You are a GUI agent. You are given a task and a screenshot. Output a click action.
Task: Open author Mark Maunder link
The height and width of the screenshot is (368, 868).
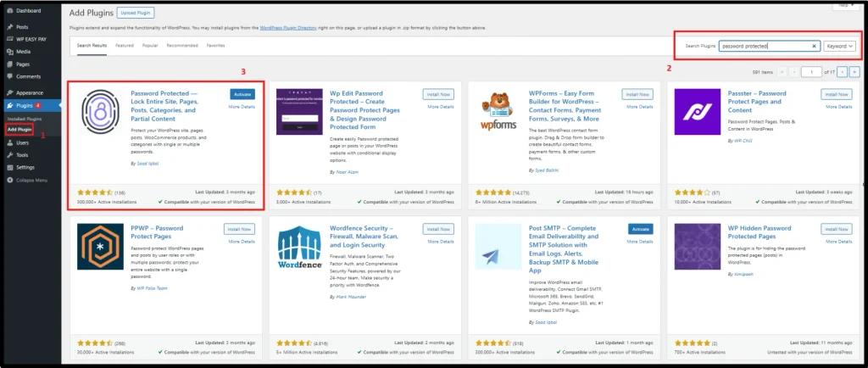point(351,297)
